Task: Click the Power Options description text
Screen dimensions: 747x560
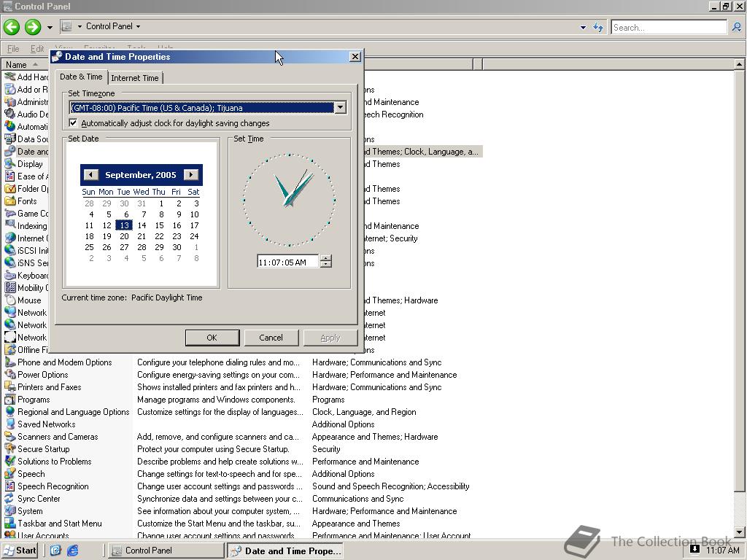Action: point(219,375)
